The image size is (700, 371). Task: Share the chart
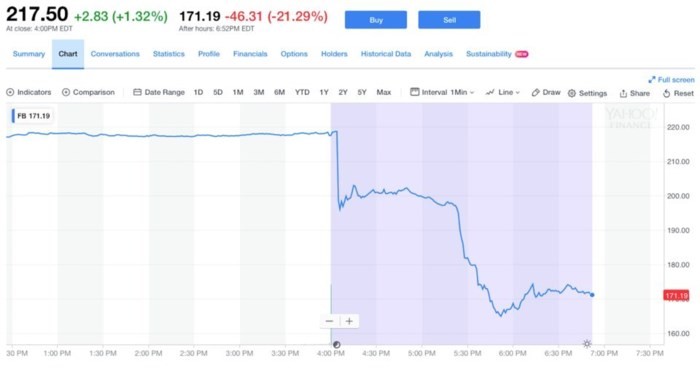point(634,93)
